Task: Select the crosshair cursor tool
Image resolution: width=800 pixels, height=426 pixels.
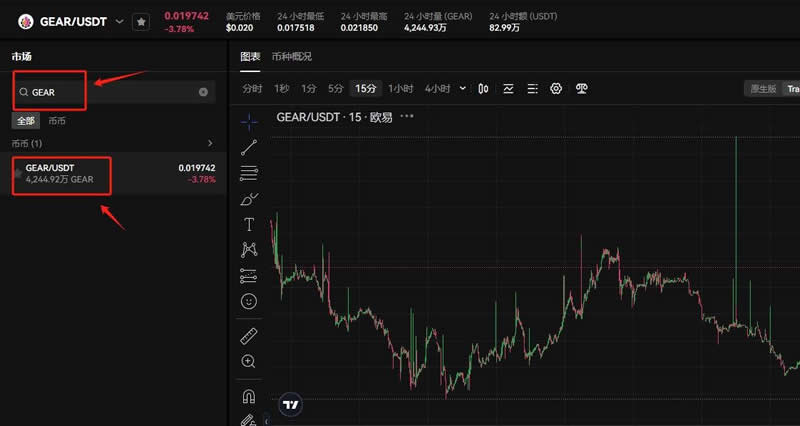Action: (249, 121)
